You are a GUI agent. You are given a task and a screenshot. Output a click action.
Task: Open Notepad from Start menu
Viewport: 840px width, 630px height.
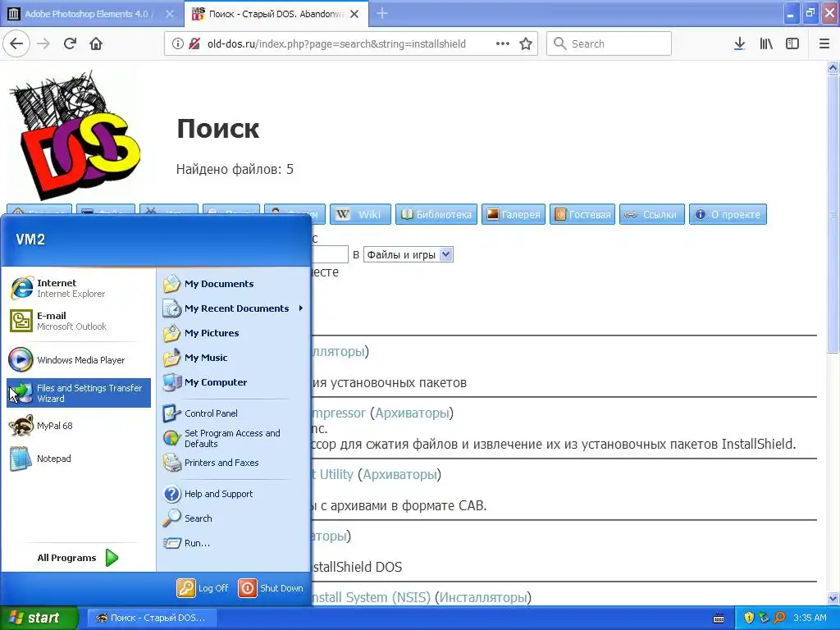[79, 459]
